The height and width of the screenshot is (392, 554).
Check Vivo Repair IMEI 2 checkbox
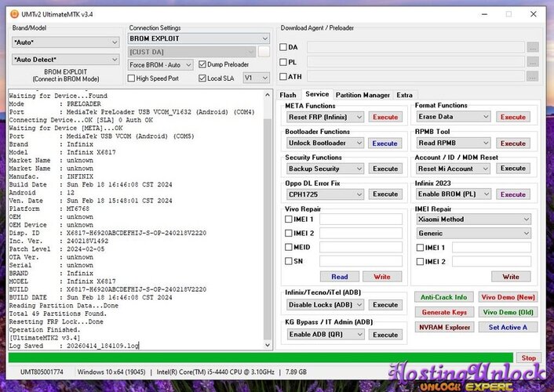point(288,233)
